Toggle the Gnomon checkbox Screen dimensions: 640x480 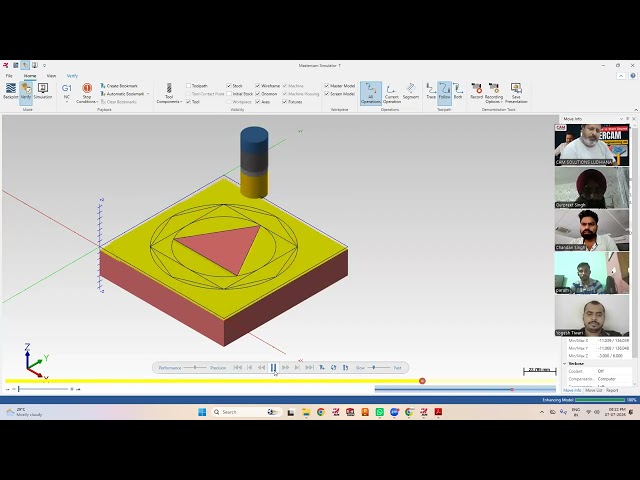tap(258, 94)
